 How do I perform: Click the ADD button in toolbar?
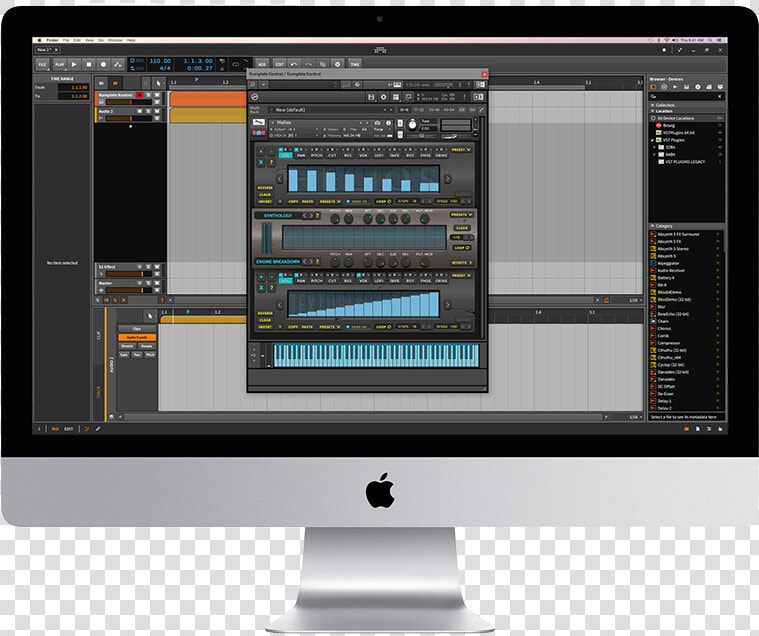click(x=262, y=64)
